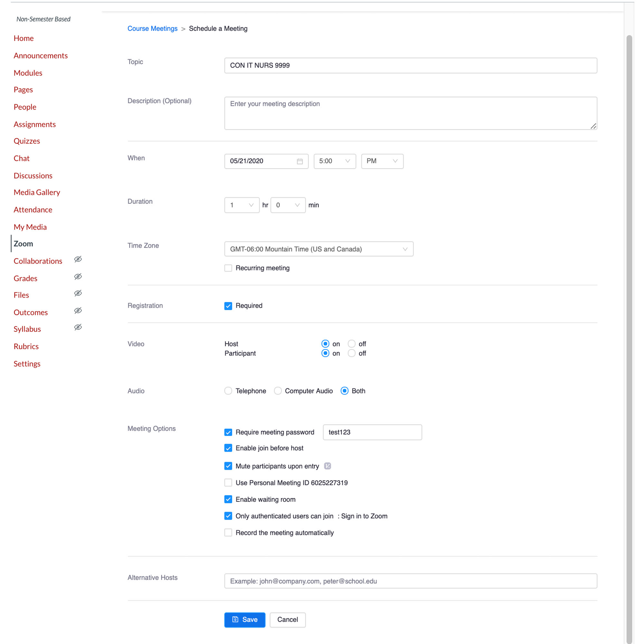Click hidden-eye icon next to Outcomes
Image resolution: width=644 pixels, height=644 pixels.
78,311
